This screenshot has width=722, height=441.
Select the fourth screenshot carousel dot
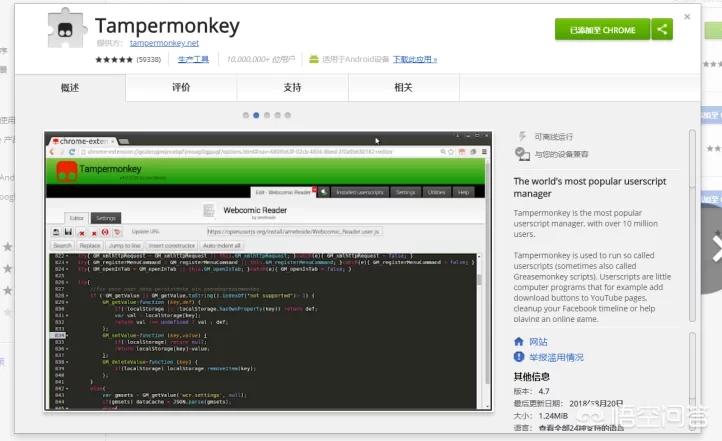click(277, 115)
